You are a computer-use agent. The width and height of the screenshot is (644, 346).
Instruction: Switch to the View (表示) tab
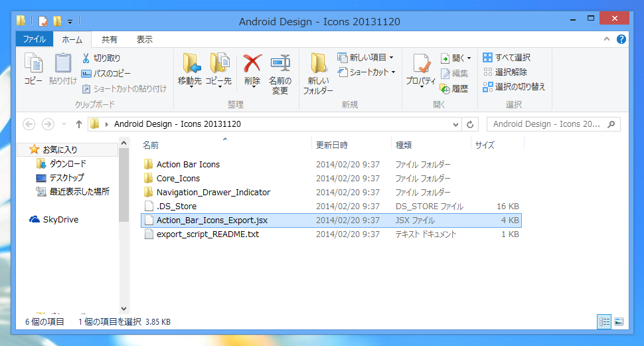[145, 39]
